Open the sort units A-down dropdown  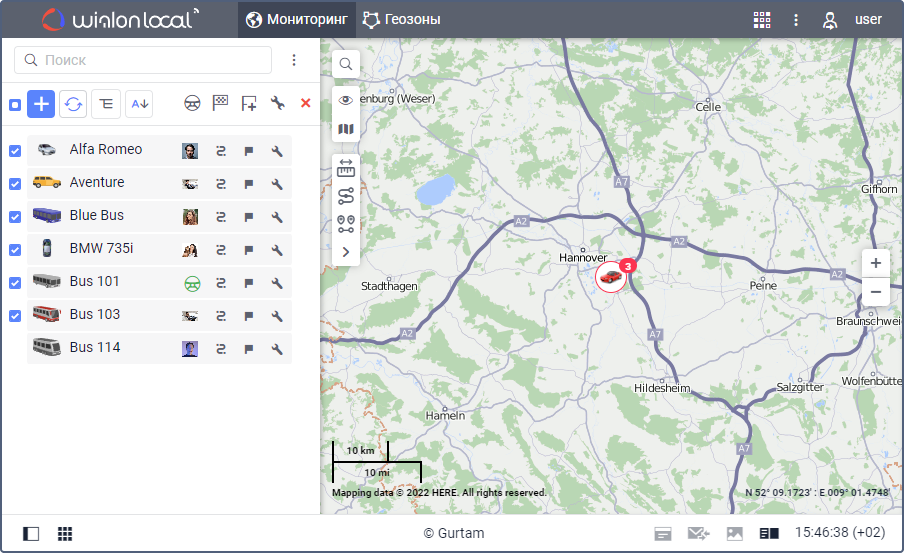pos(139,104)
